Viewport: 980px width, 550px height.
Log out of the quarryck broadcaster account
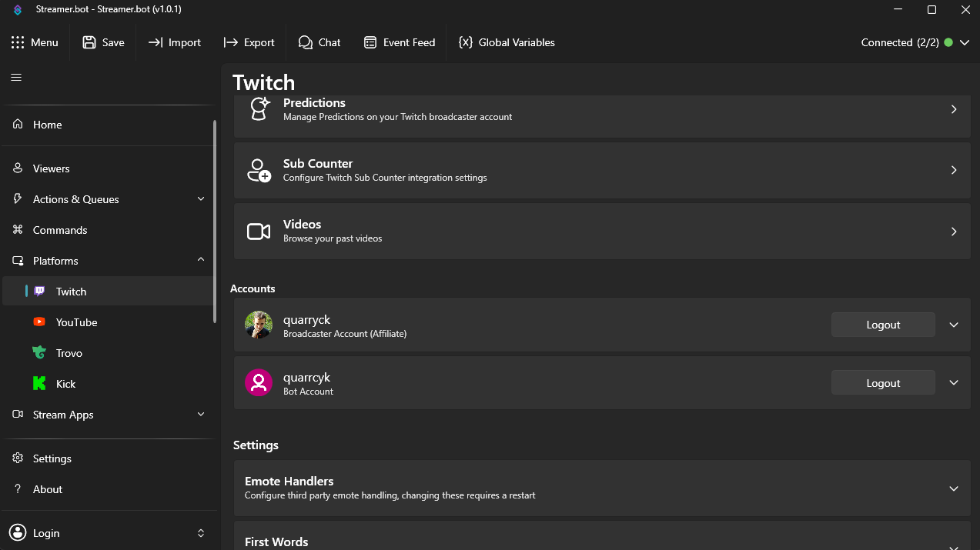(x=882, y=325)
